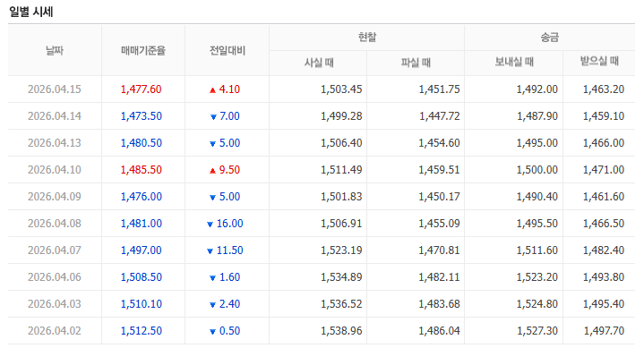Select cash buy rate 1,511.49
The width and height of the screenshot is (644, 348).
click(x=341, y=169)
